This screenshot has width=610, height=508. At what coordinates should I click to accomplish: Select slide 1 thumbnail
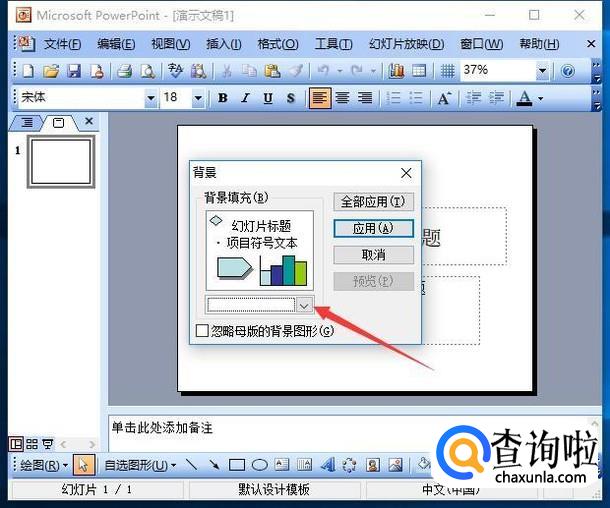click(x=61, y=162)
